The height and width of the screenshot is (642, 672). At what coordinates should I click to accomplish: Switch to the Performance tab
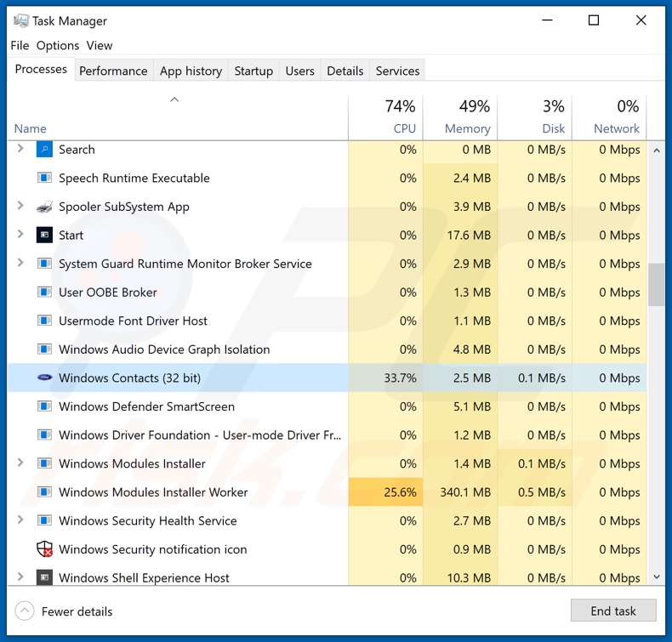pyautogui.click(x=113, y=71)
